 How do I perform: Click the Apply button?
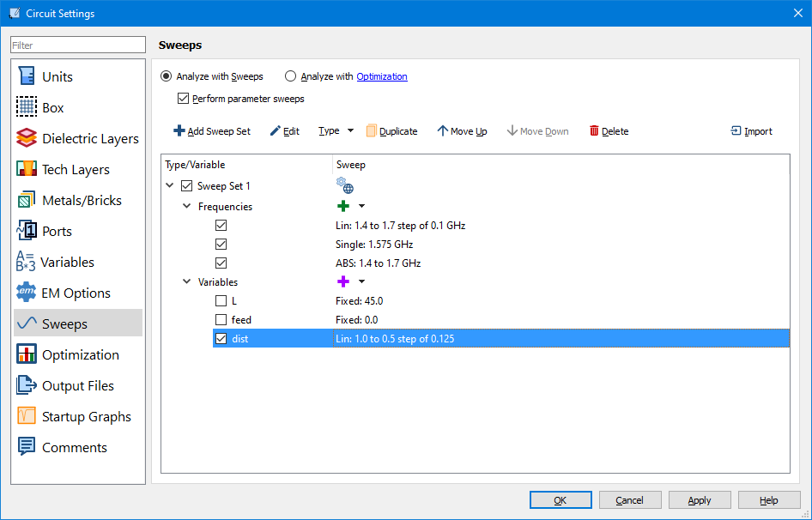(699, 500)
